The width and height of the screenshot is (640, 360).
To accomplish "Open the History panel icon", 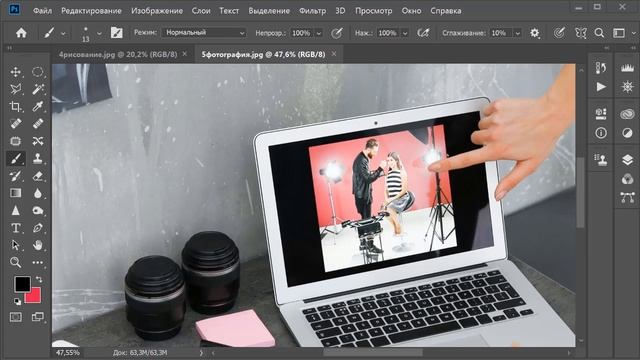I will 601,68.
